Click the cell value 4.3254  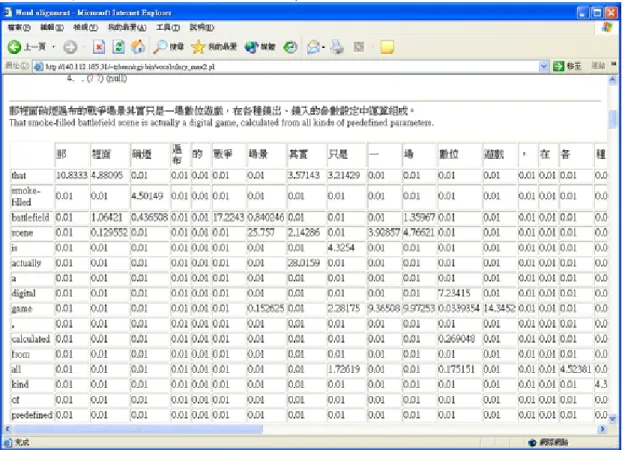pos(341,248)
